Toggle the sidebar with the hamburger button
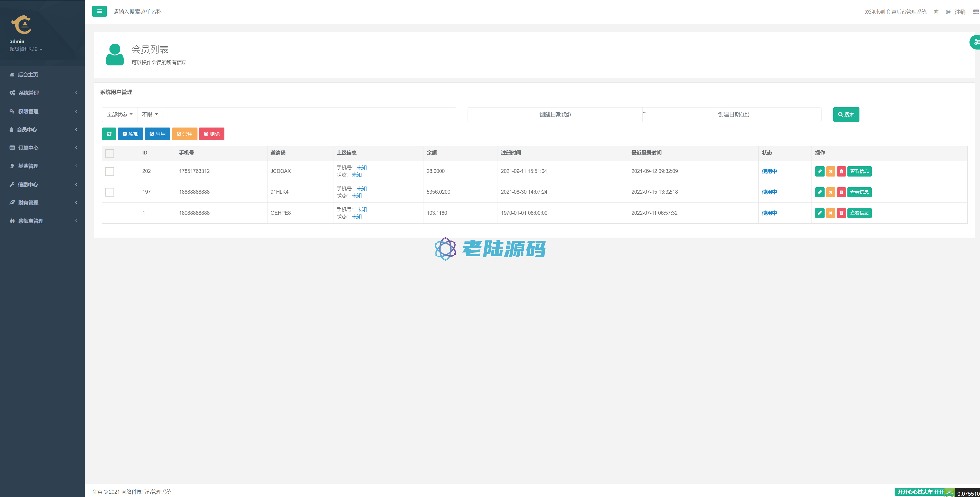Screen dimensions: 980x497 click(x=99, y=11)
